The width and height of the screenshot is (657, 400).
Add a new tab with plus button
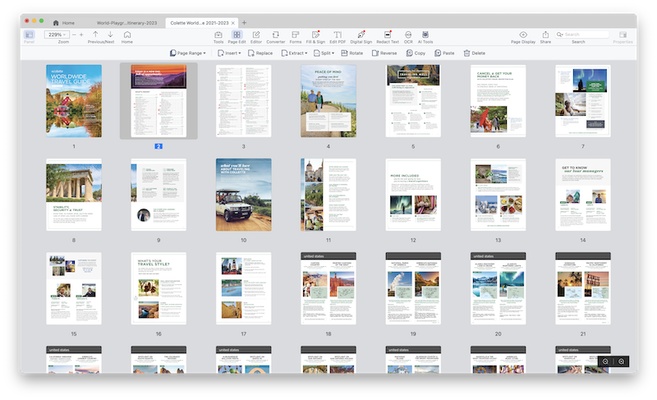(244, 23)
